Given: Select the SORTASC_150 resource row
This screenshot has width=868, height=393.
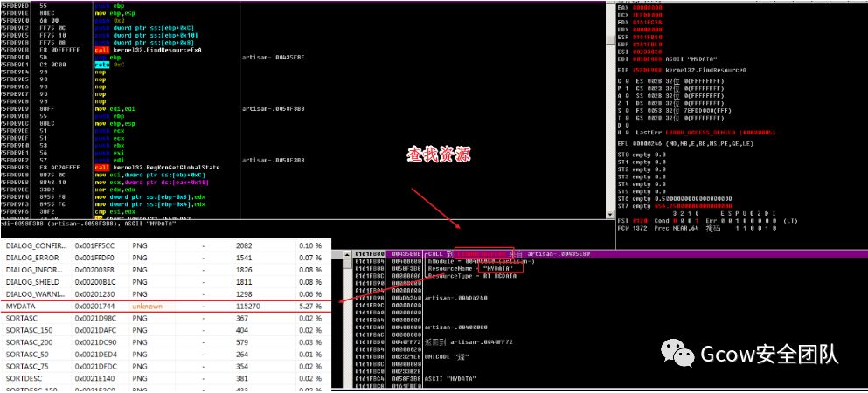Looking at the screenshot, I should point(165,330).
